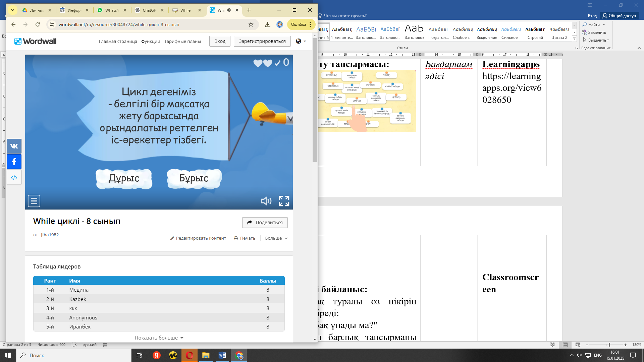Share via the VK icon
The width and height of the screenshot is (644, 362).
coord(14,146)
